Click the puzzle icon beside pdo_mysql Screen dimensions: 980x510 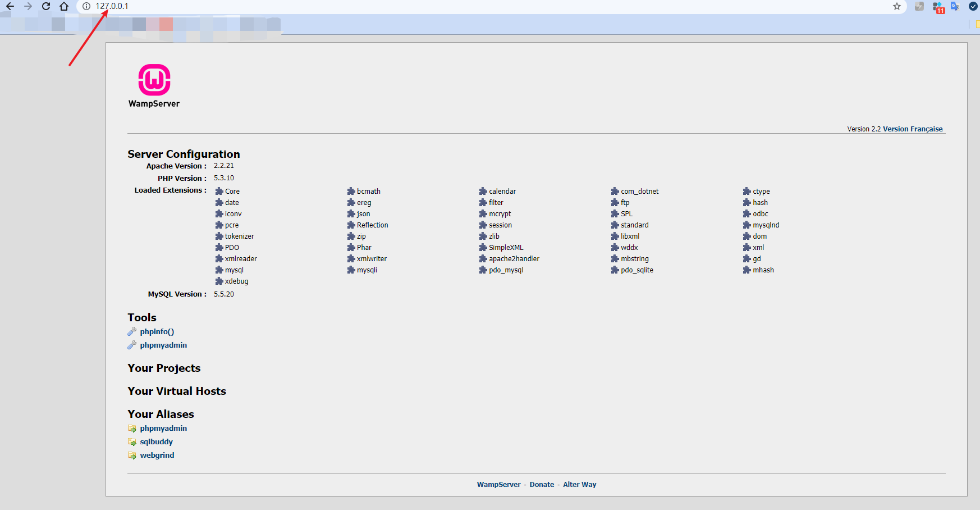click(483, 270)
